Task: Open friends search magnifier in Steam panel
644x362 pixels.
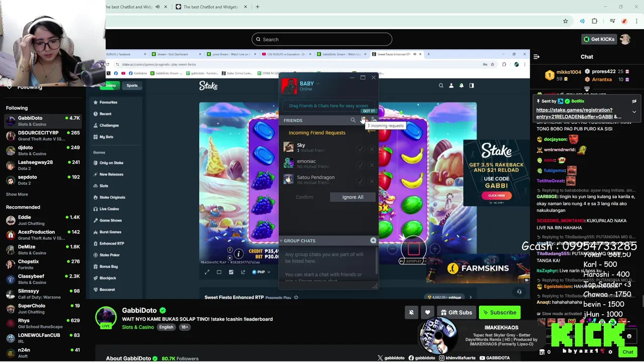Action: point(353,120)
